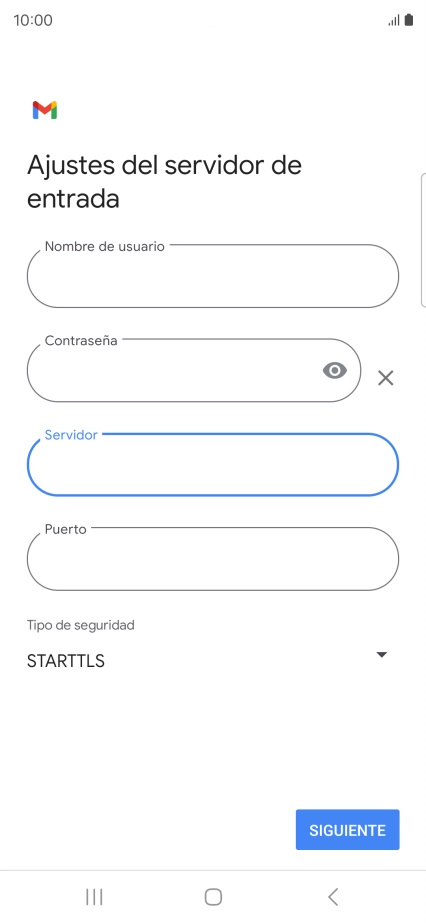Tap the blue Servidor floating label

coord(71,435)
